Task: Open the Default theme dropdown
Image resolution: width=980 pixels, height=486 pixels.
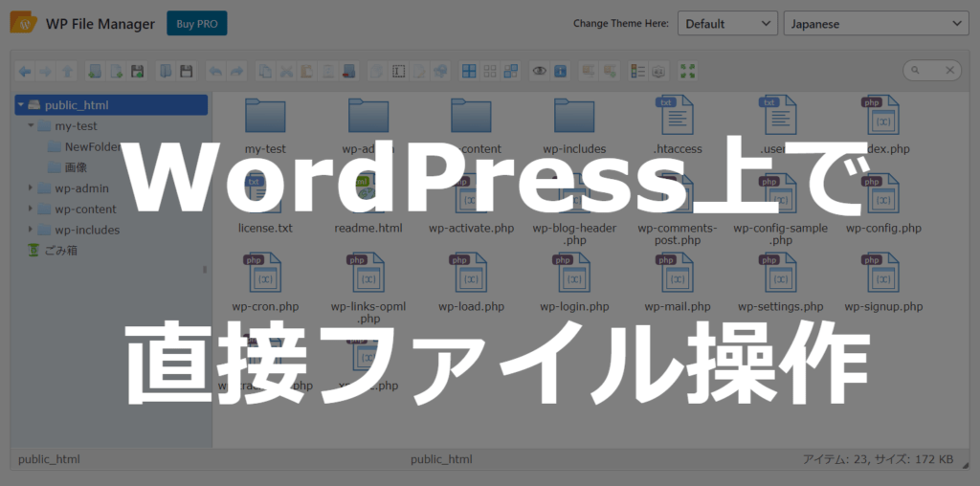Action: [727, 24]
